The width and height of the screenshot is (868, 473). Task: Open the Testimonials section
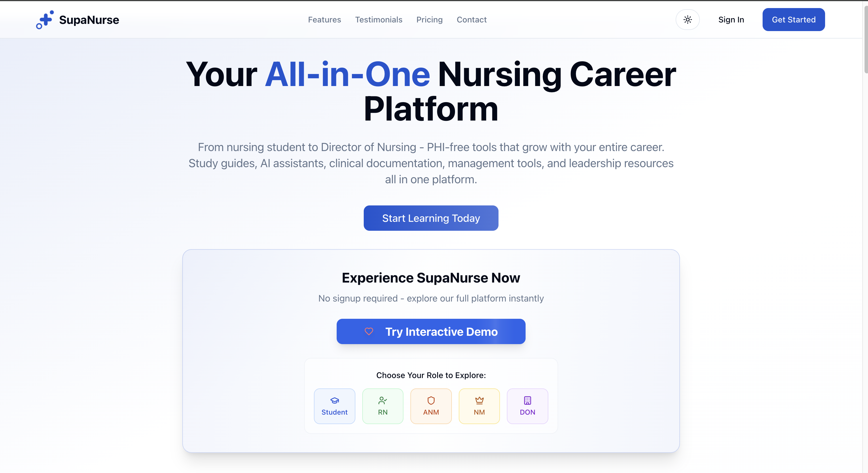379,20
